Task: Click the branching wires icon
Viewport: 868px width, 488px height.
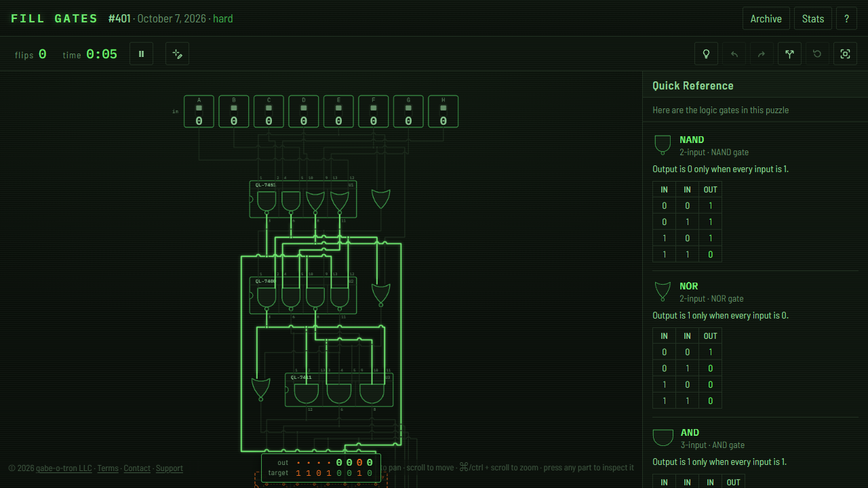Action: pos(789,54)
